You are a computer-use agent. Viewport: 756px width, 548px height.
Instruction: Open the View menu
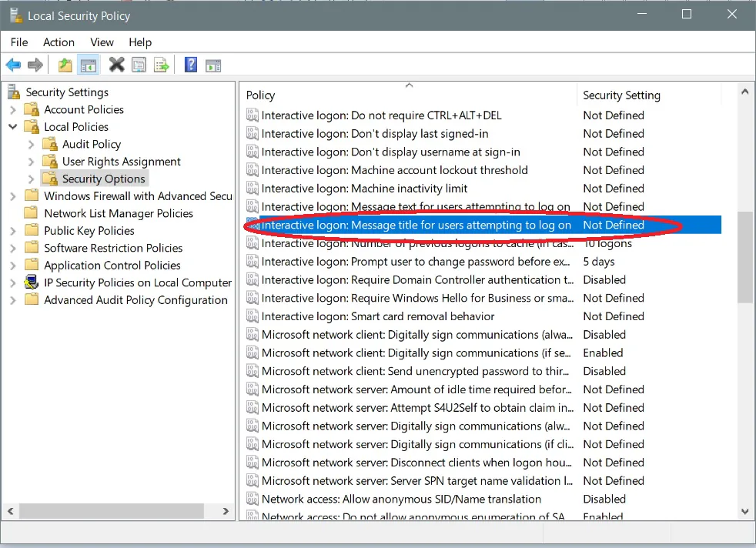(102, 42)
